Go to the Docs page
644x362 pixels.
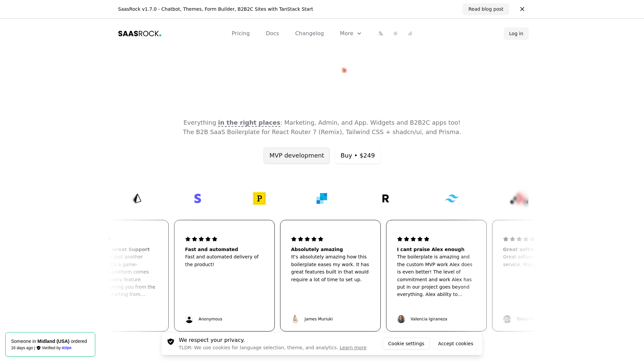click(272, 34)
